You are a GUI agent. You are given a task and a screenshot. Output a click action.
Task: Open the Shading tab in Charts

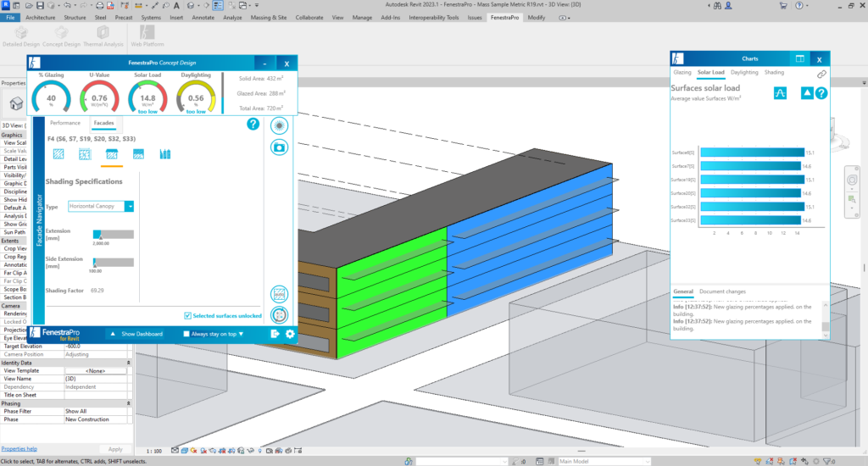[774, 73]
